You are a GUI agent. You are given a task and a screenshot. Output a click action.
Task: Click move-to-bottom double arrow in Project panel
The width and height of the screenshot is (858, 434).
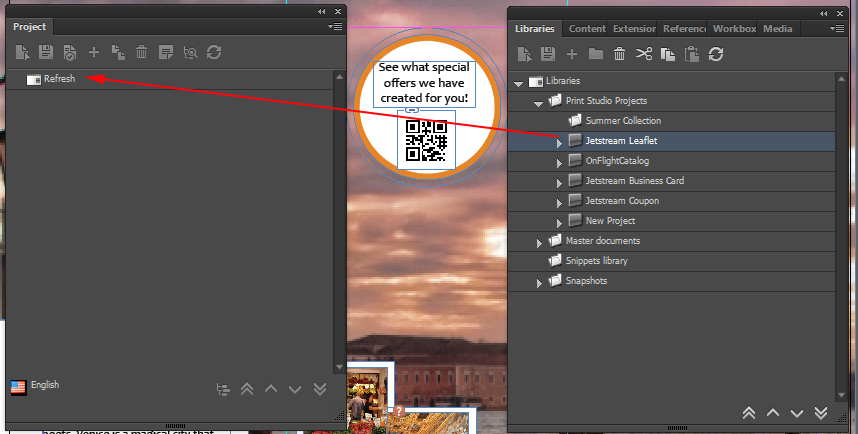pos(320,389)
